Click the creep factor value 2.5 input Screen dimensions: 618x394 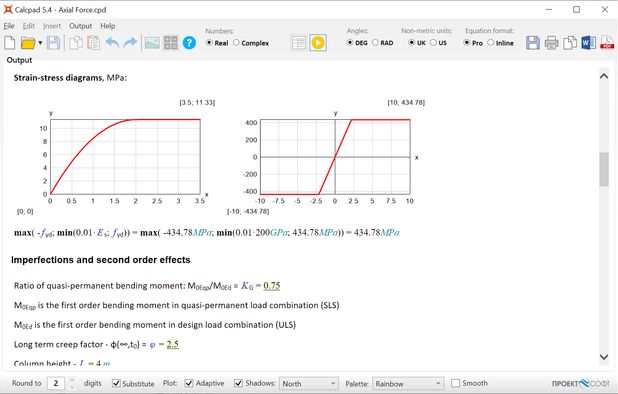173,344
